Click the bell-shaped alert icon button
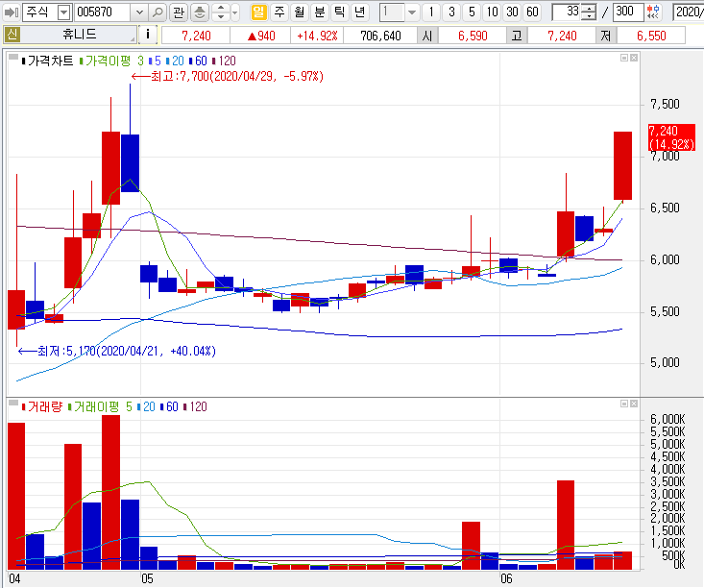This screenshot has height=588, width=704. (x=200, y=12)
